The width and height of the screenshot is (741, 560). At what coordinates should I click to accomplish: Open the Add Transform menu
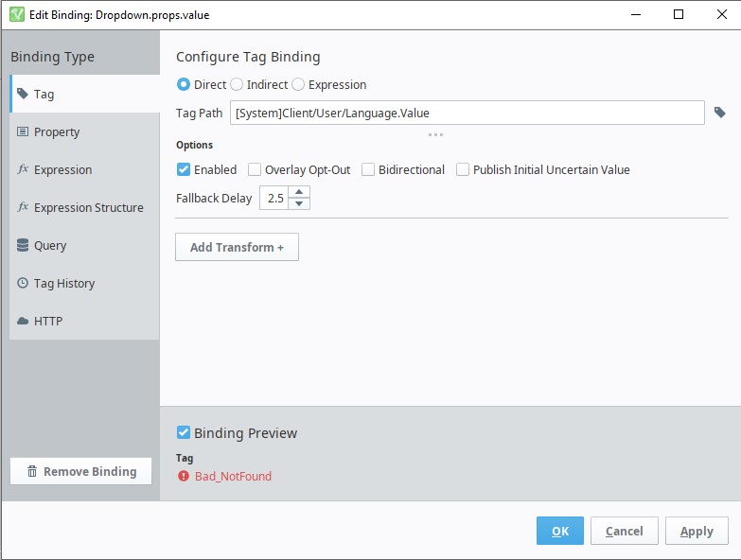[237, 247]
